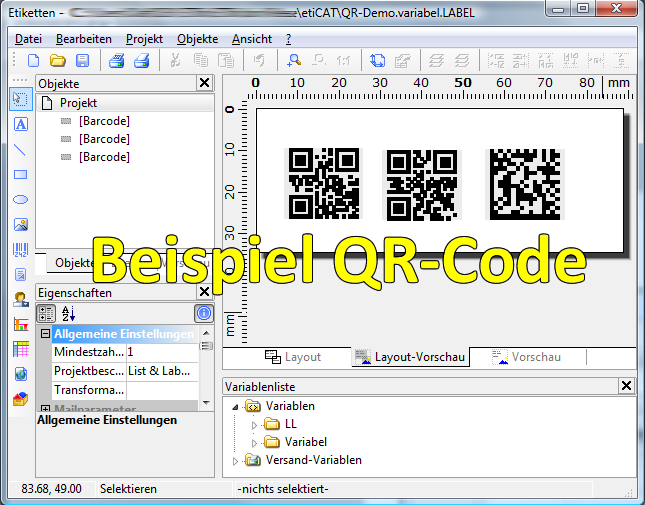Click the Transformation value field
This screenshot has width=645, height=505.
tap(162, 390)
